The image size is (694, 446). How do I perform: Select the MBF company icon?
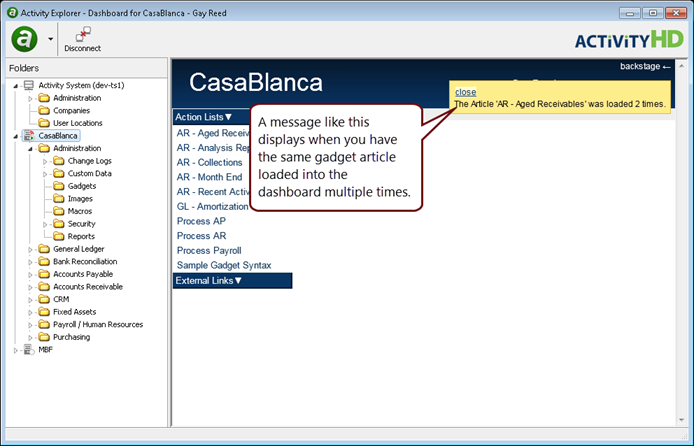coord(29,350)
